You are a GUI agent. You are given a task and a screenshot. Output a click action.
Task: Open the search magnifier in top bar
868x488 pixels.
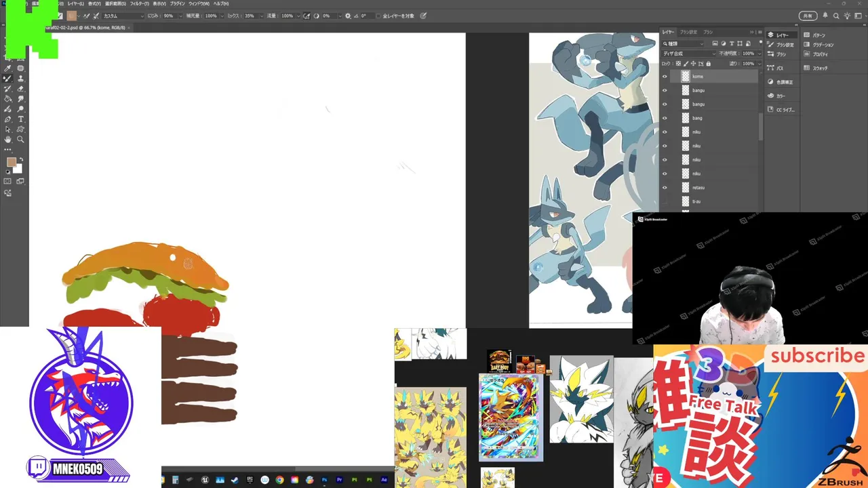(x=836, y=16)
